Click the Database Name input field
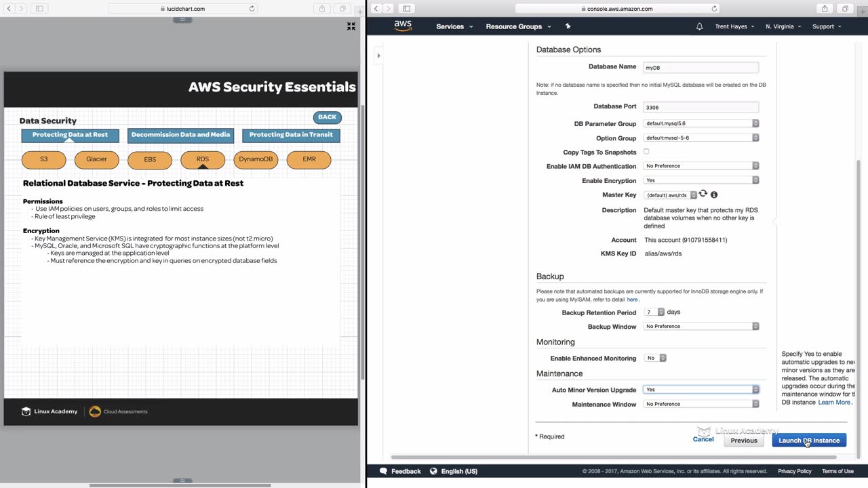The image size is (868, 488). [x=701, y=68]
